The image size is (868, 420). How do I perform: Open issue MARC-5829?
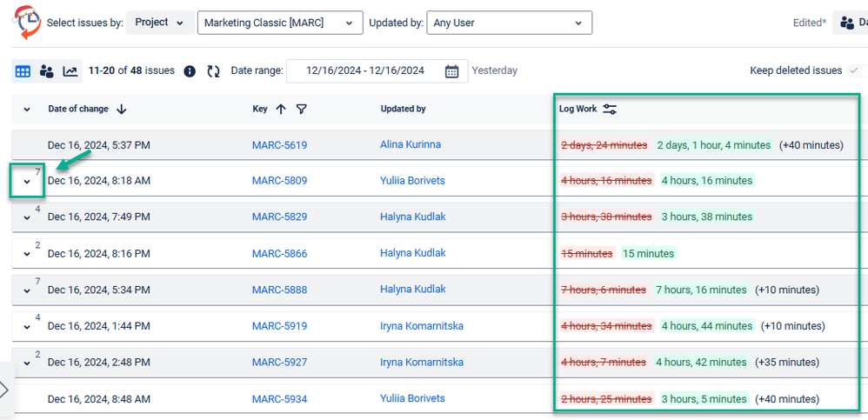279,217
